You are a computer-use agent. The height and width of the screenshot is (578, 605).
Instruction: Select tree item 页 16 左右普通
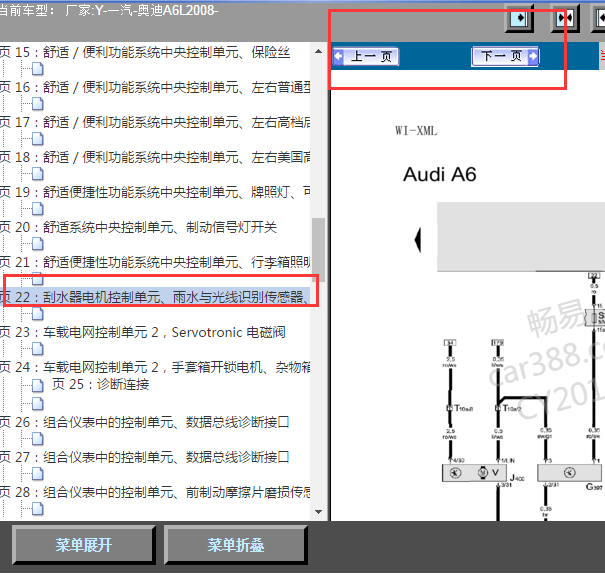155,87
